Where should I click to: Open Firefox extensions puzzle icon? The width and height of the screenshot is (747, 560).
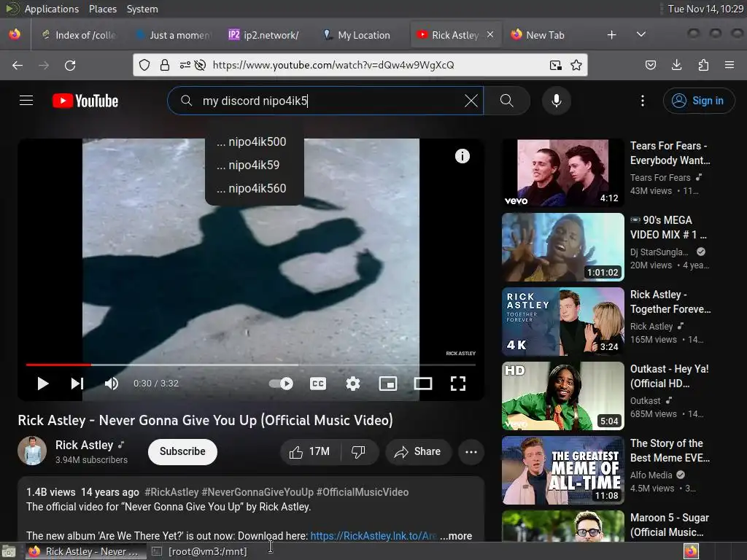pyautogui.click(x=703, y=65)
